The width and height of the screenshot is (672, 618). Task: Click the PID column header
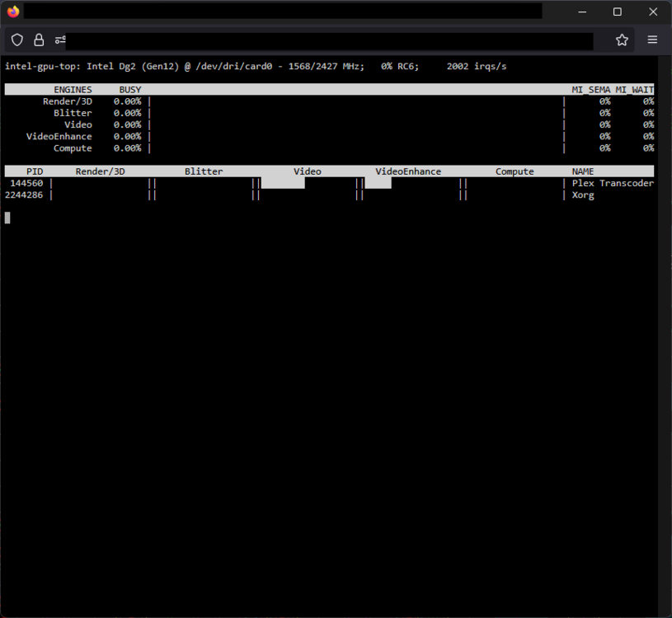pos(35,171)
